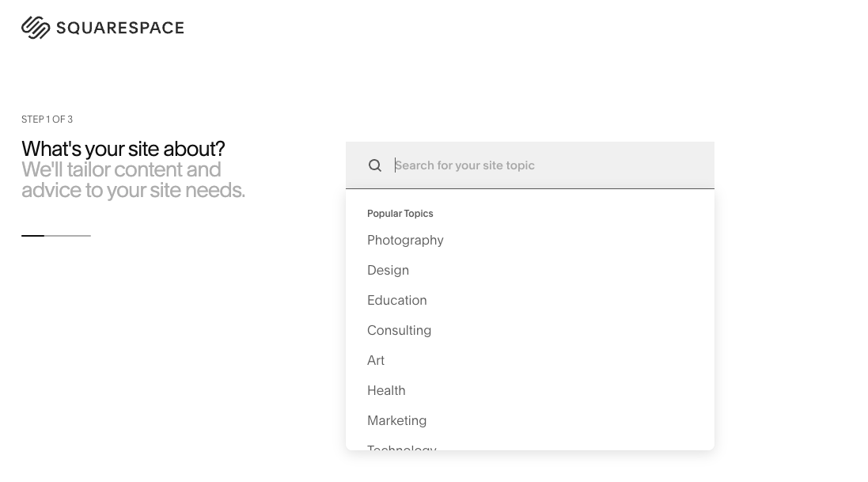Click the text cursor in the search box

396,165
